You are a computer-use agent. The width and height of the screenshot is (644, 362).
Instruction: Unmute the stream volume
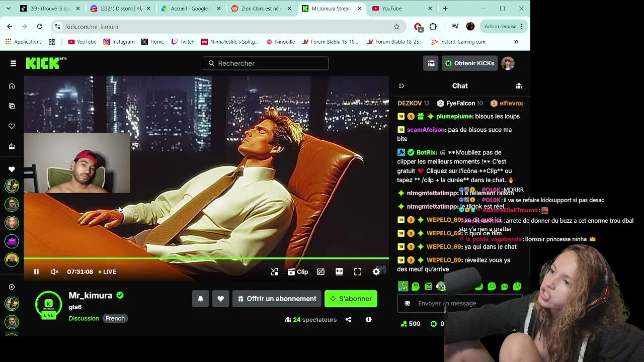[55, 271]
